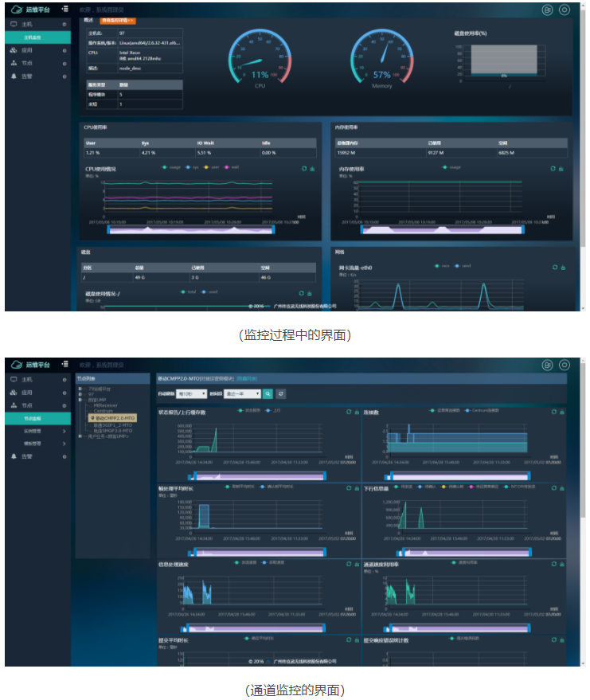Click the CPU 11% gauge
Viewport: 590px width, 700px height.
(260, 58)
